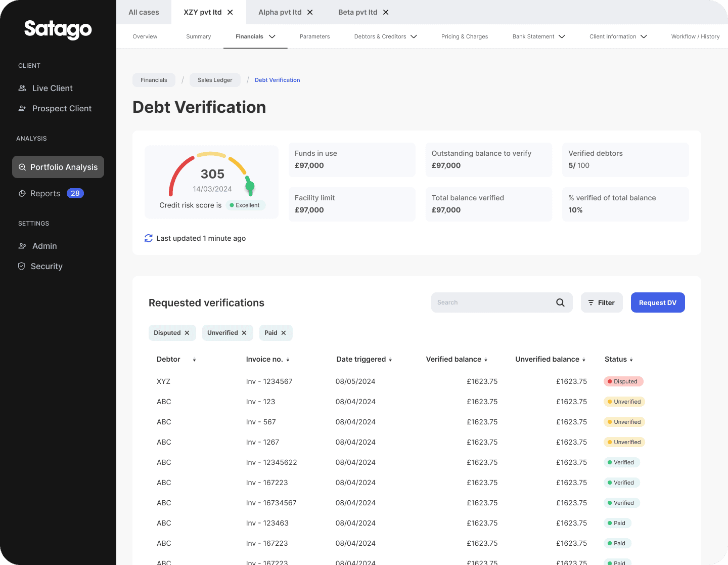
Task: Click the Reports pie chart icon
Action: click(22, 193)
